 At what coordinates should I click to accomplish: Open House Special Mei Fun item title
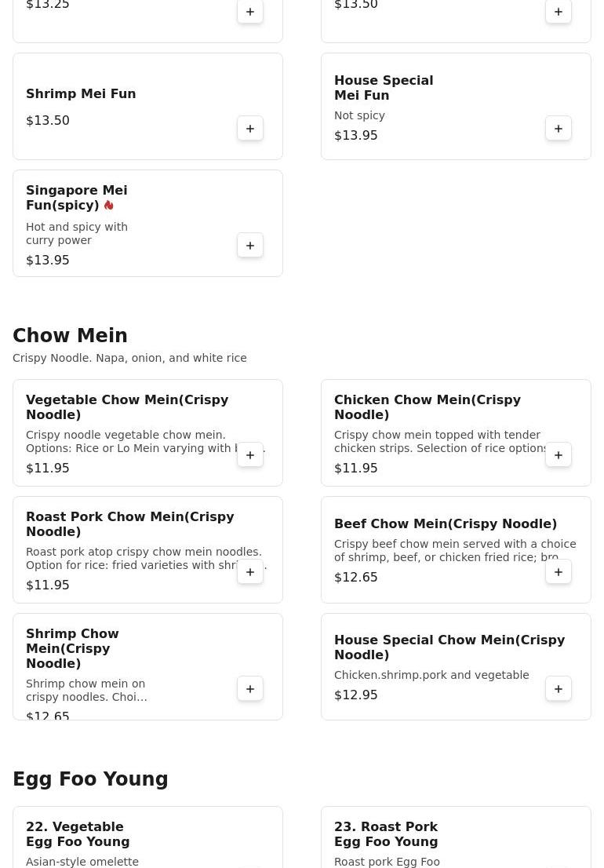click(x=383, y=88)
